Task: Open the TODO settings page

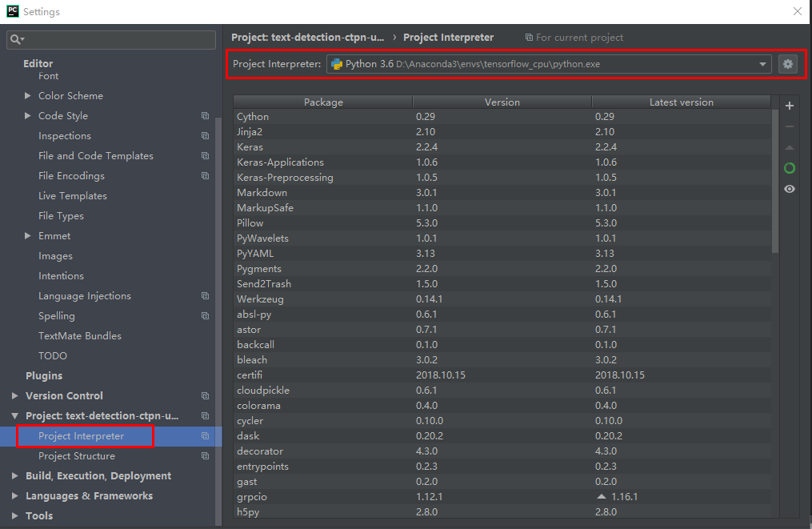Action: pyautogui.click(x=53, y=356)
